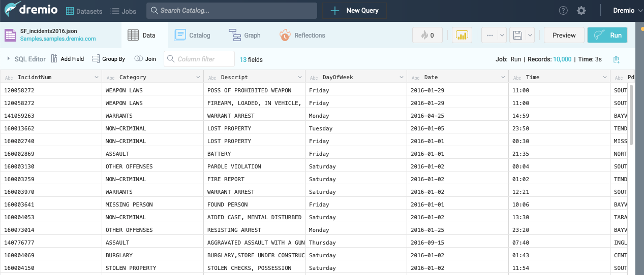Switch to the Catalog tab
644x275 pixels.
click(192, 35)
